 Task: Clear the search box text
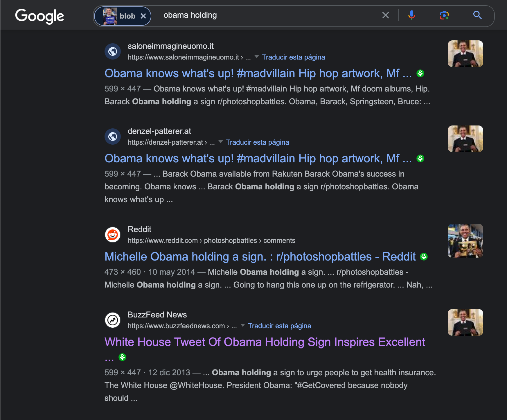tap(385, 15)
